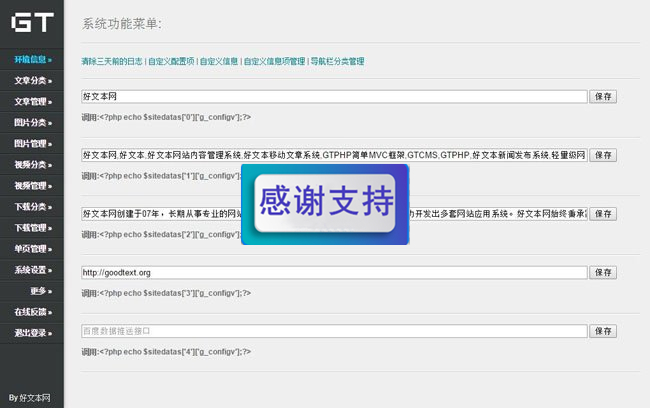Focus the site name field containing 好文本网

pos(334,97)
